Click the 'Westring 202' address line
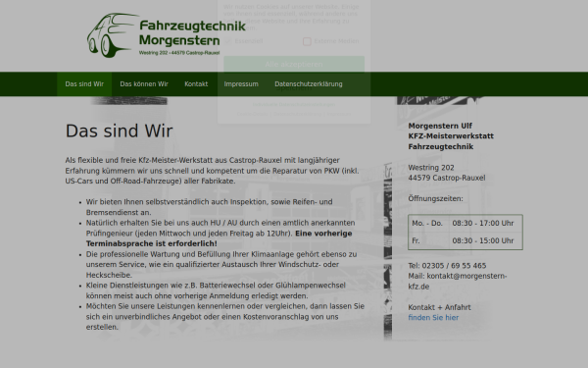Image resolution: width=588 pixels, height=368 pixels. tap(431, 168)
